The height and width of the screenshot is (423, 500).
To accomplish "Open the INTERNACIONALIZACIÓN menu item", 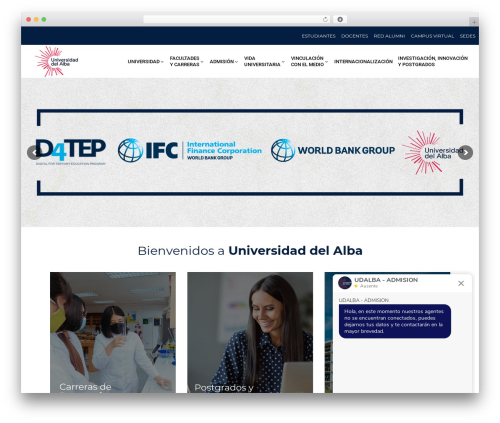I will (x=363, y=61).
